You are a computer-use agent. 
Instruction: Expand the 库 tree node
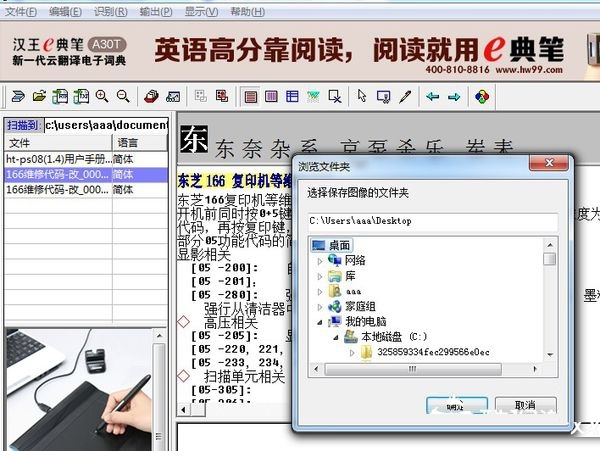coord(320,276)
